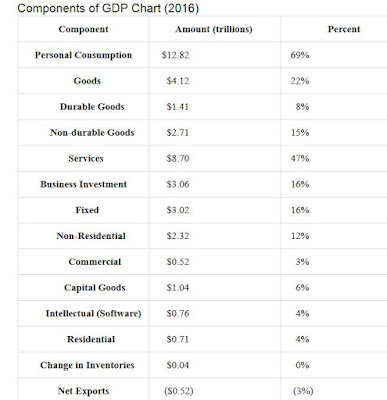Click the Intellectual (Software) label
Image resolution: width=387 pixels, height=400 pixels.
[93, 314]
